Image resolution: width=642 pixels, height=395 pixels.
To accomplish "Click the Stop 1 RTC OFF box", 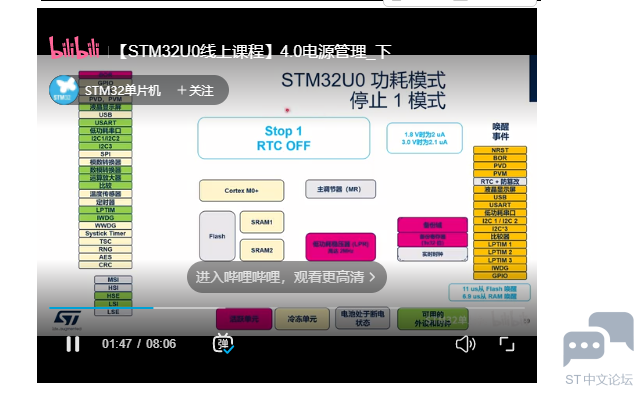I will point(283,138).
